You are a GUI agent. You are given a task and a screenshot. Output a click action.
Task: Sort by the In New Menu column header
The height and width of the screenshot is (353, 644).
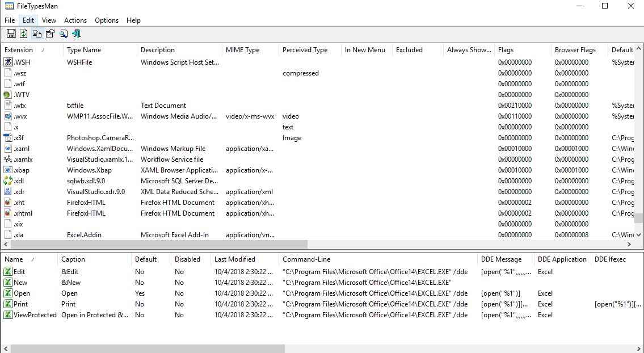[367, 50]
